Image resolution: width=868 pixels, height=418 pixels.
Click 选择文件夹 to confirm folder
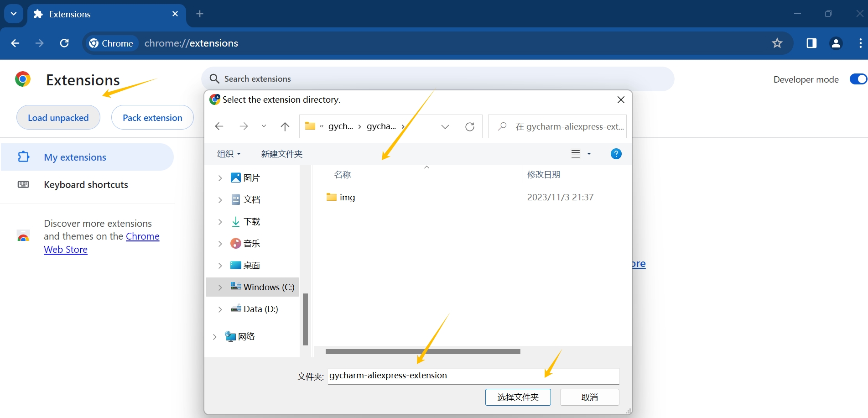click(518, 397)
